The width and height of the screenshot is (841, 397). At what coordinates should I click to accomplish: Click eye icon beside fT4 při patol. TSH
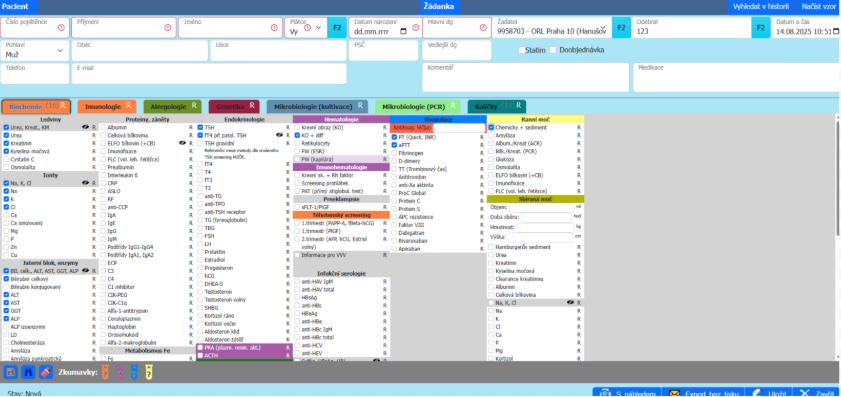(x=279, y=136)
